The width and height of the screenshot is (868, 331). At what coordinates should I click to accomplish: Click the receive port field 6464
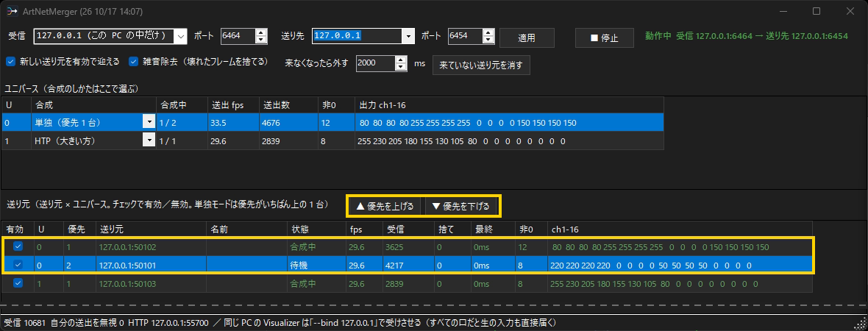coord(238,36)
